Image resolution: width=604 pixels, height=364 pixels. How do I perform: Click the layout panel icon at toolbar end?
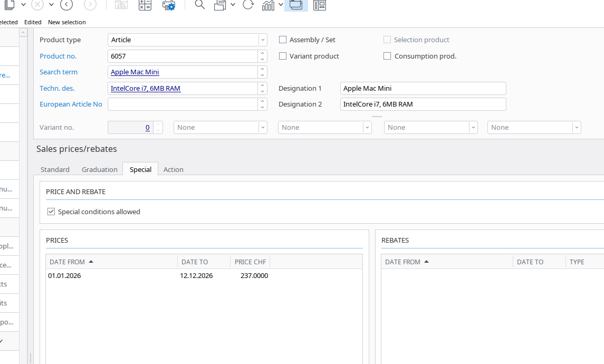pos(319,5)
